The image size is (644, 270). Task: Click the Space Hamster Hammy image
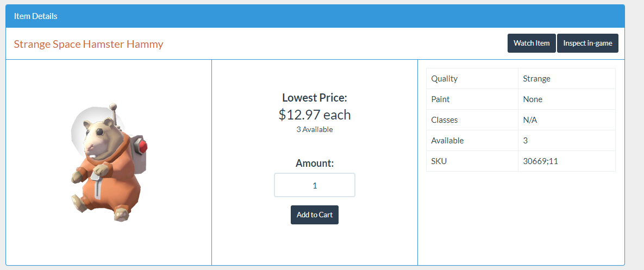coord(109,162)
